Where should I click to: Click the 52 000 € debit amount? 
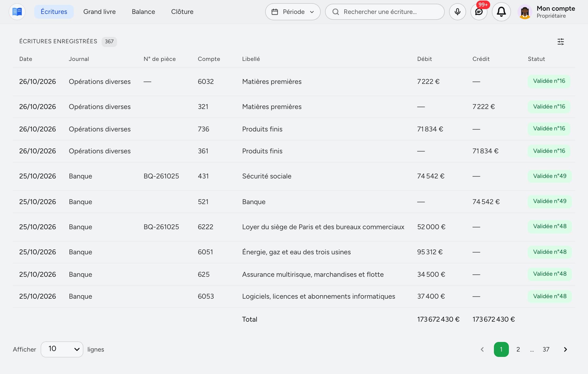[x=431, y=227]
